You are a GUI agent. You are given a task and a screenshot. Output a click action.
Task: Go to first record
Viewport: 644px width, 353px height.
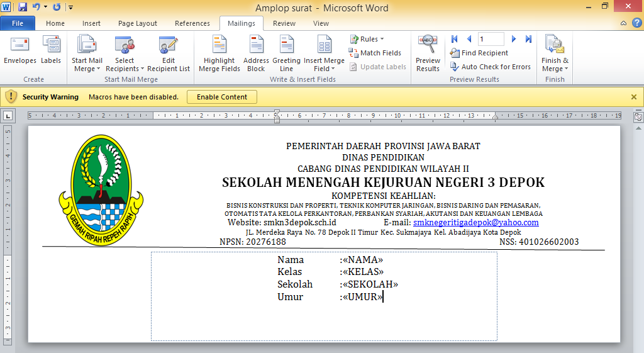(454, 39)
